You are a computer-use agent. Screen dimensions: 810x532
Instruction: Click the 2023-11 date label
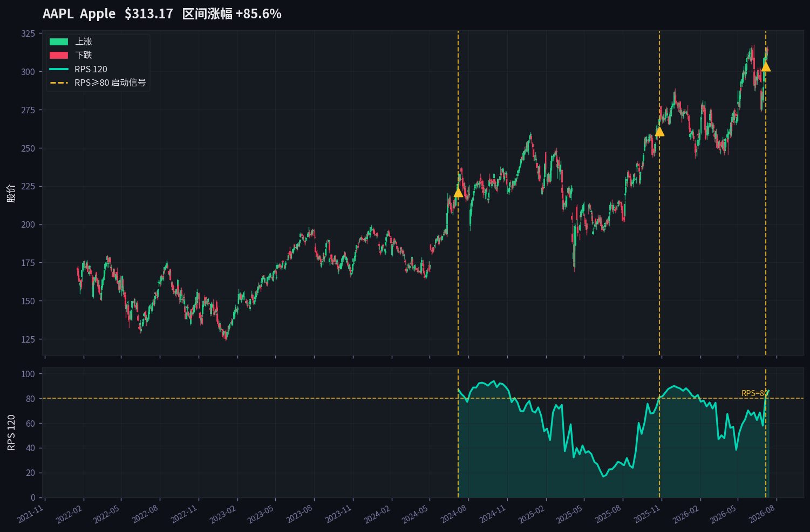point(339,514)
